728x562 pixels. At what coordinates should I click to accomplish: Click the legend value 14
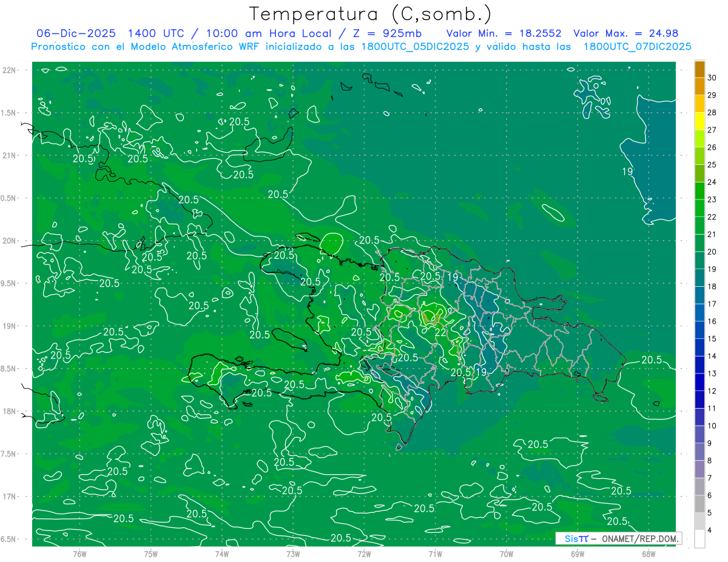712,356
